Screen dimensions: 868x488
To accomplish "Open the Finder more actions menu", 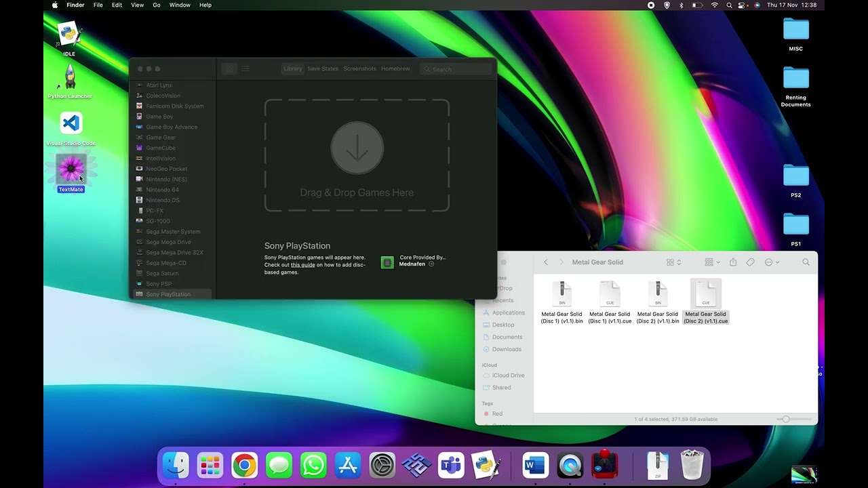I will (772, 262).
